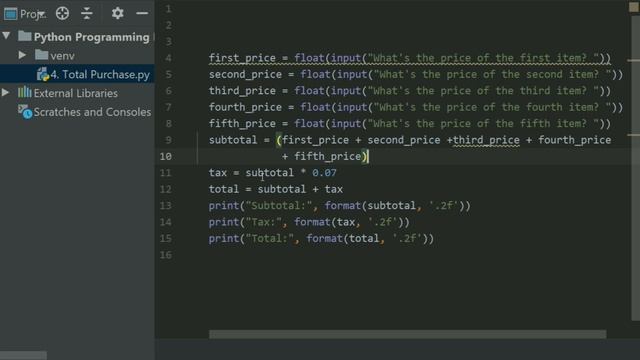Click the Project window icon
The width and height of the screenshot is (640, 360).
coord(10,14)
